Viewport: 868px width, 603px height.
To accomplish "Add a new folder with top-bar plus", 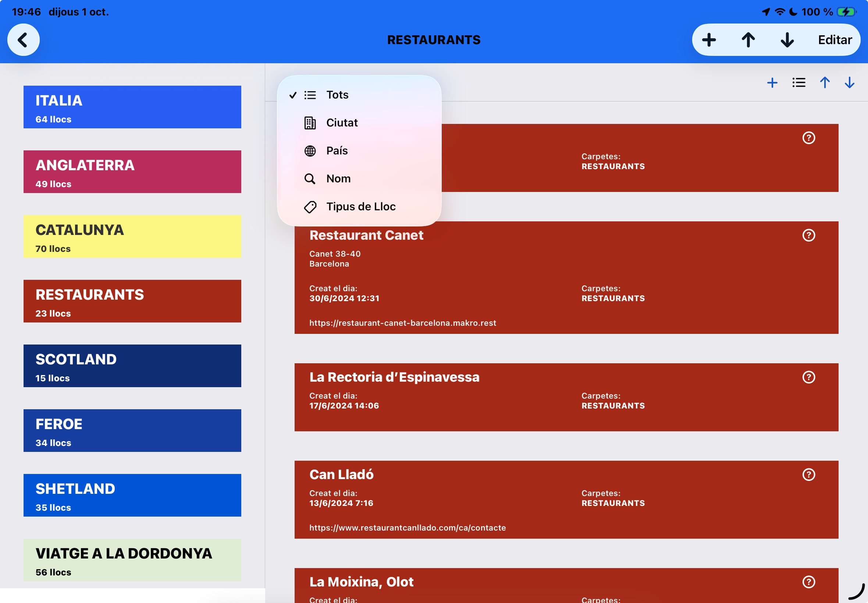I will pos(709,40).
